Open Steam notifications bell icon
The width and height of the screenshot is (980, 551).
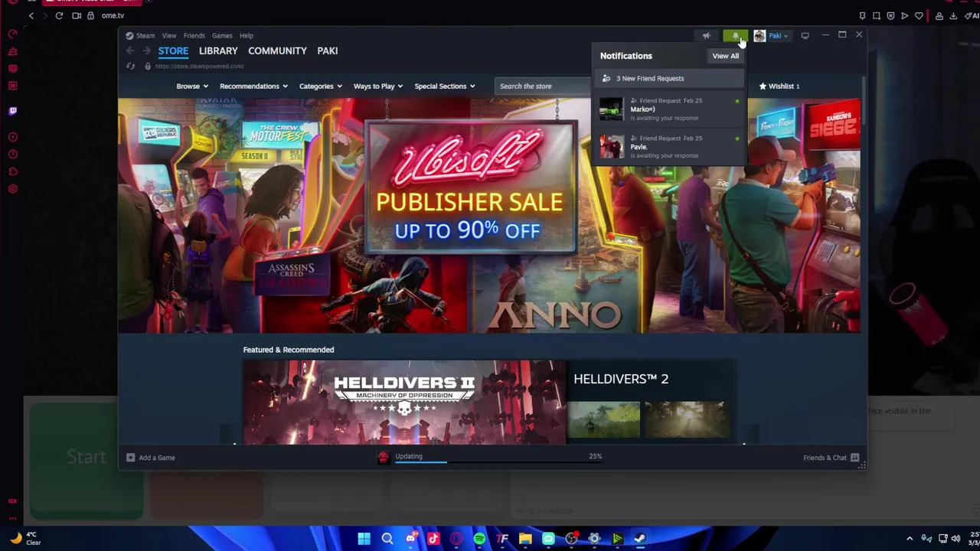(735, 35)
